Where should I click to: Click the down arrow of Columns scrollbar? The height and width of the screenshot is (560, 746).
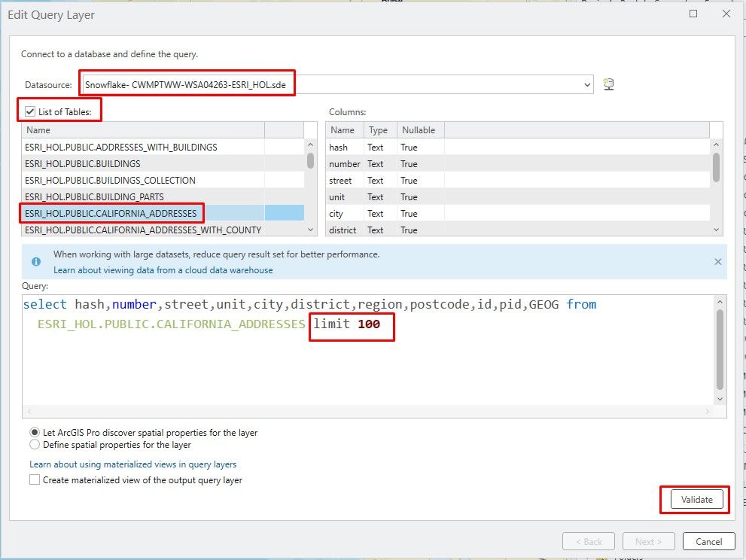716,230
